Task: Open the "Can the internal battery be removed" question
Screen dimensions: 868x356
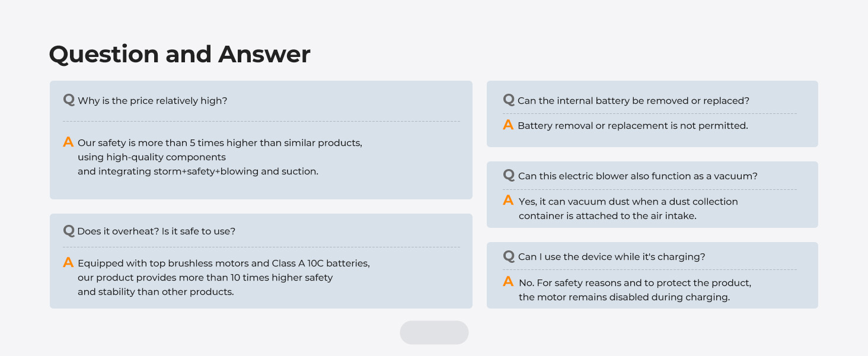Action: point(633,101)
